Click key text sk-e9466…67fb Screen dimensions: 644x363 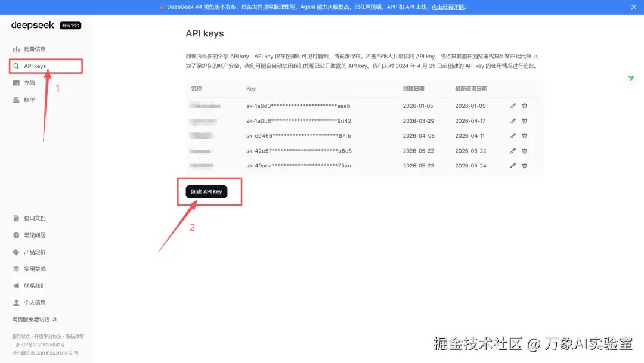click(299, 136)
